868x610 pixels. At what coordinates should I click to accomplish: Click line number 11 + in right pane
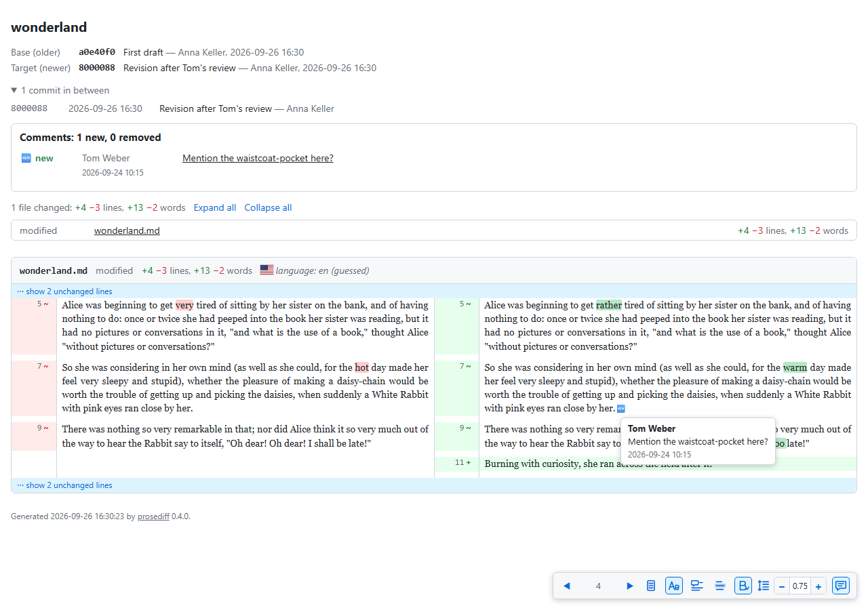pyautogui.click(x=463, y=462)
